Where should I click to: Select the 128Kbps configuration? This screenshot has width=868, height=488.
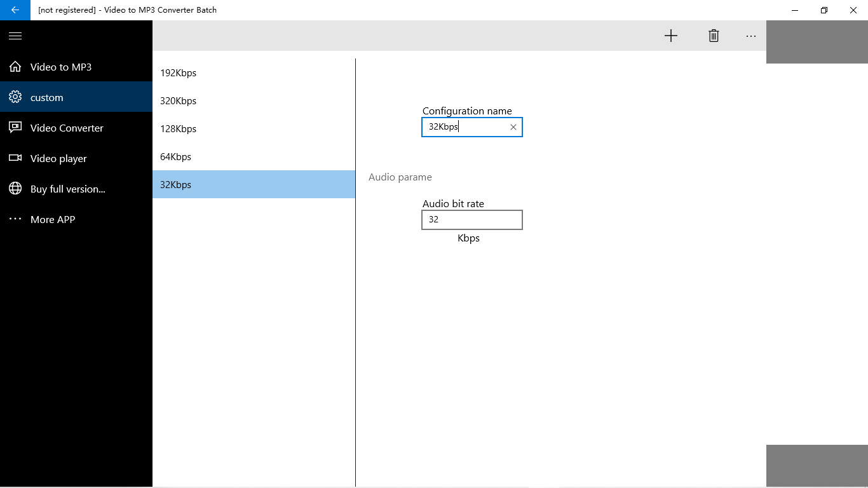point(254,128)
